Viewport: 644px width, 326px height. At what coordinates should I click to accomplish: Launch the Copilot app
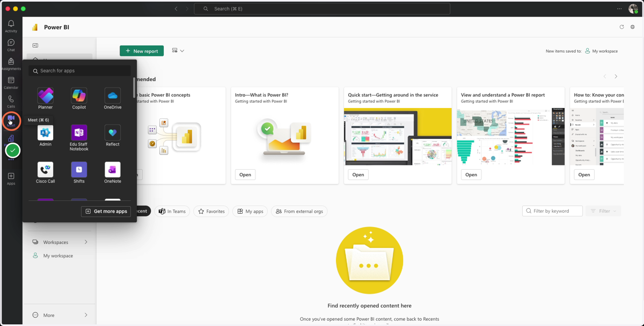click(x=79, y=99)
